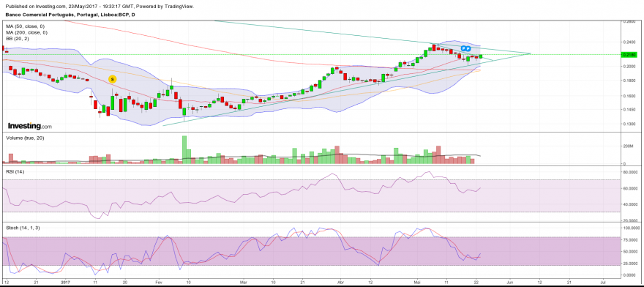Click the Stoch (14, 1, 3) label

pos(23,228)
